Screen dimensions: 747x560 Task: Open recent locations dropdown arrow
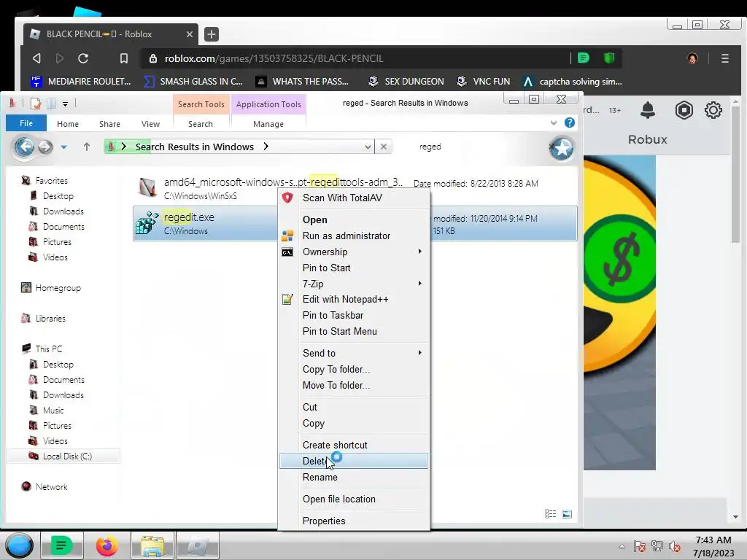click(x=64, y=147)
